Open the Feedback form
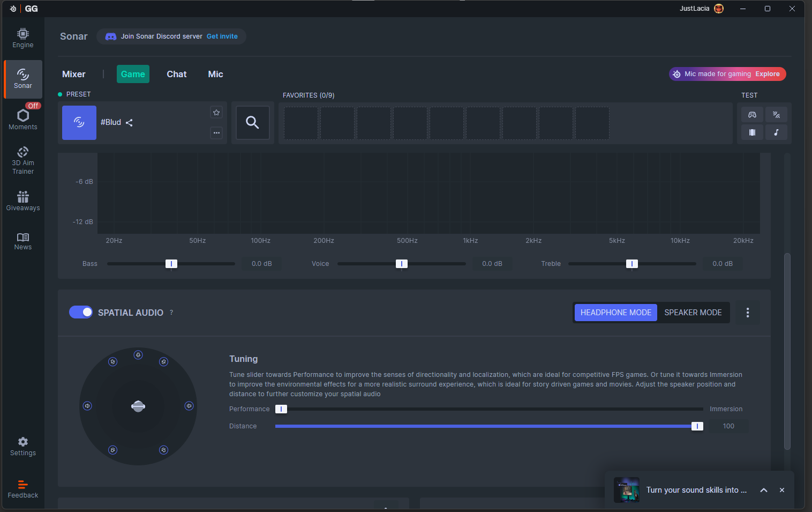812x512 pixels. click(23, 489)
